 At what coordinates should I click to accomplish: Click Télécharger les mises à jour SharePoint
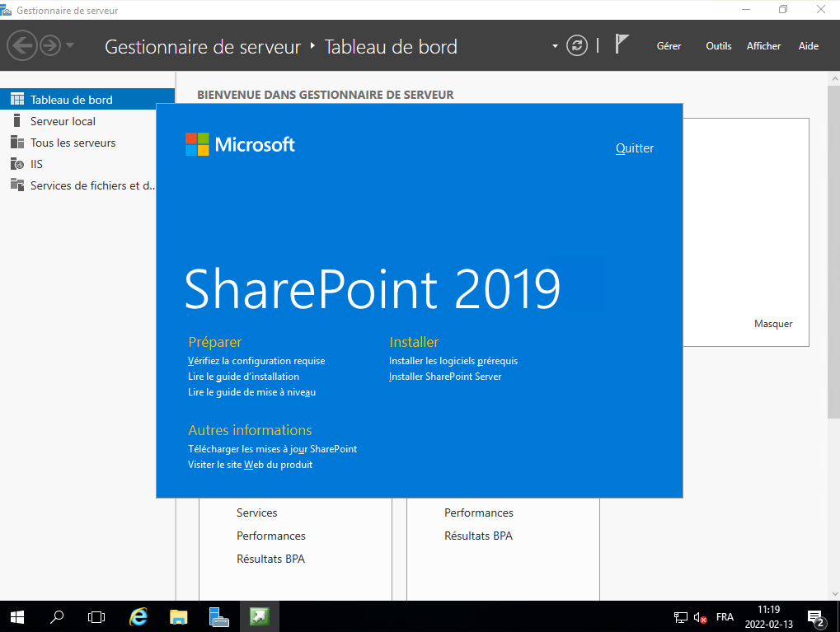tap(272, 449)
